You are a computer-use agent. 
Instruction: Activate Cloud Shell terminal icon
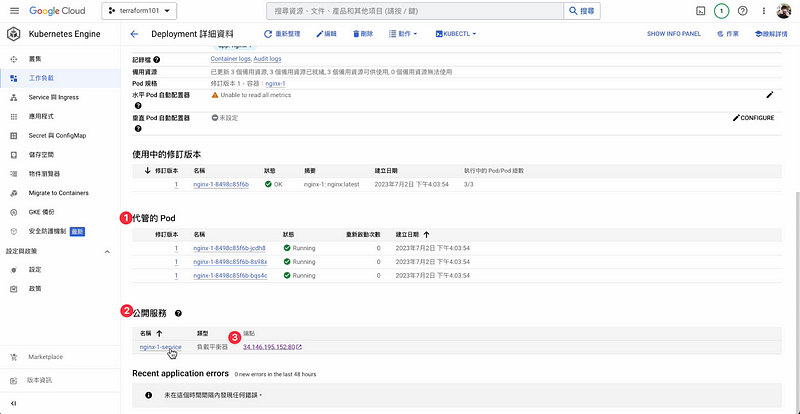tap(701, 11)
